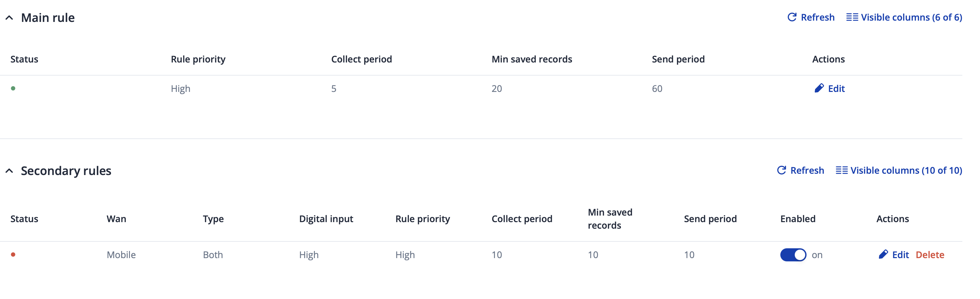This screenshot has width=980, height=299.
Task: Collapse the Secondary rules section
Action: [x=9, y=171]
